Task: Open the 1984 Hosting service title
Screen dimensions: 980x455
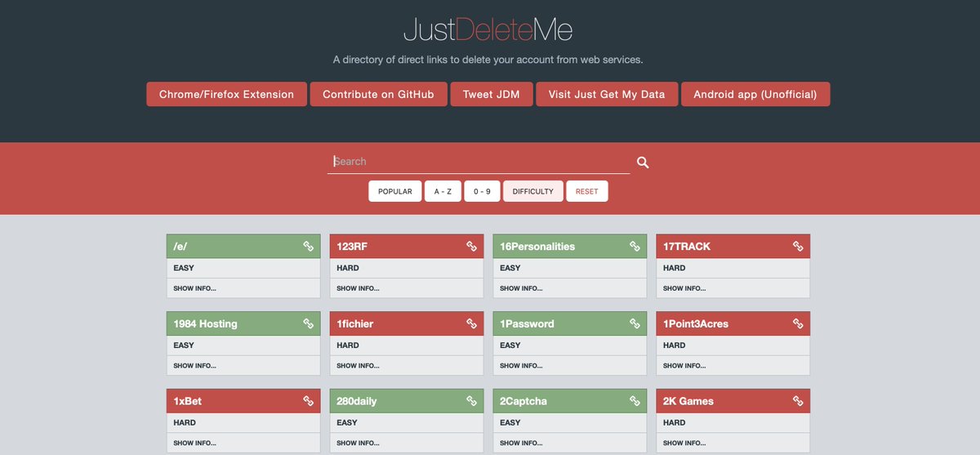Action: 205,323
